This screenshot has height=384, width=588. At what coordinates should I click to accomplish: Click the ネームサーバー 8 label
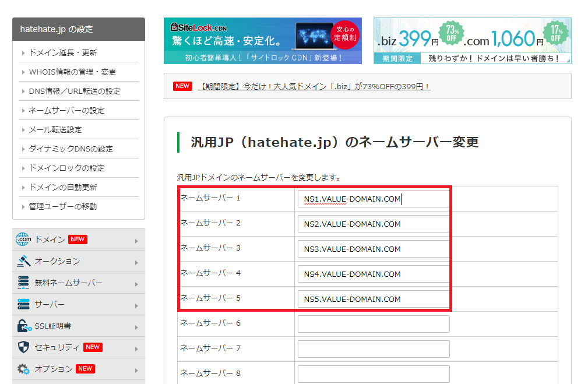click(210, 373)
